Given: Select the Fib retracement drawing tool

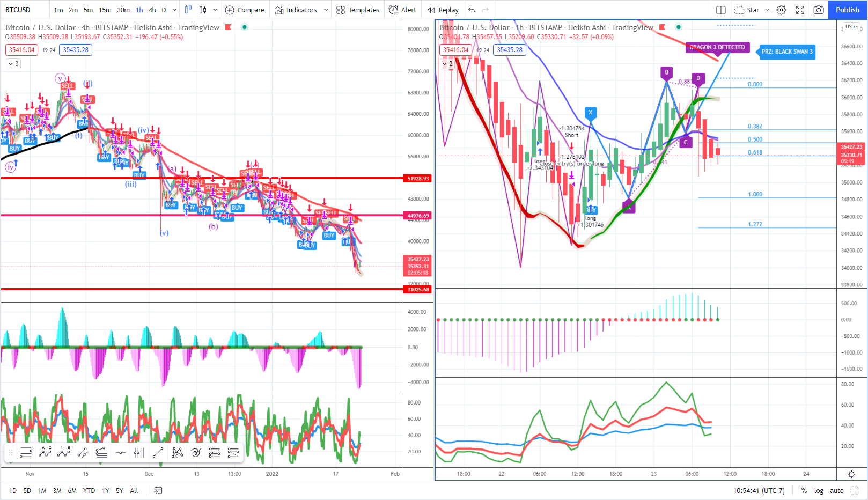Looking at the screenshot, I should (x=26, y=453).
